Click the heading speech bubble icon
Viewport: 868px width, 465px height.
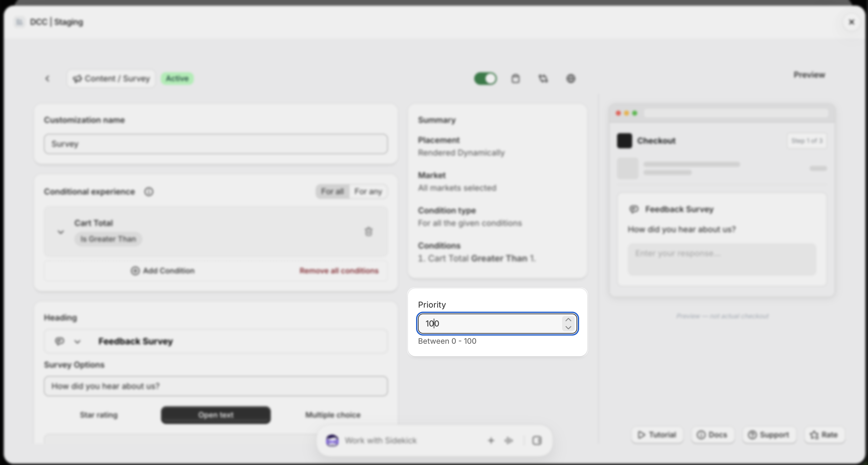[x=59, y=341]
